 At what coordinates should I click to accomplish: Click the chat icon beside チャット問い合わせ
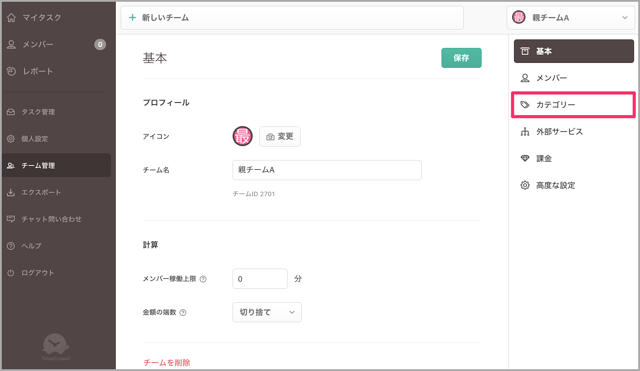tap(11, 219)
